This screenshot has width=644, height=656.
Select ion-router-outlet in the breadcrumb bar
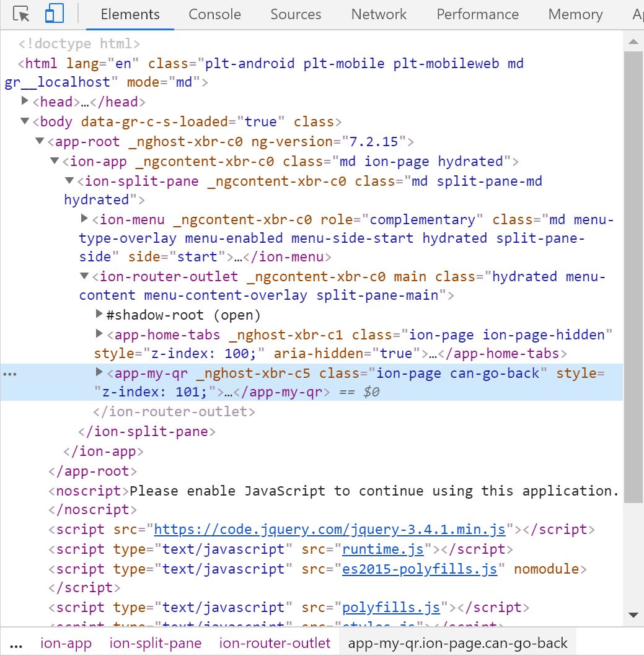(275, 643)
